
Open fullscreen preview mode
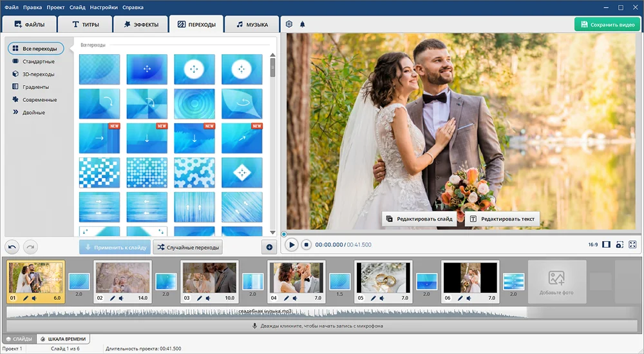point(632,245)
